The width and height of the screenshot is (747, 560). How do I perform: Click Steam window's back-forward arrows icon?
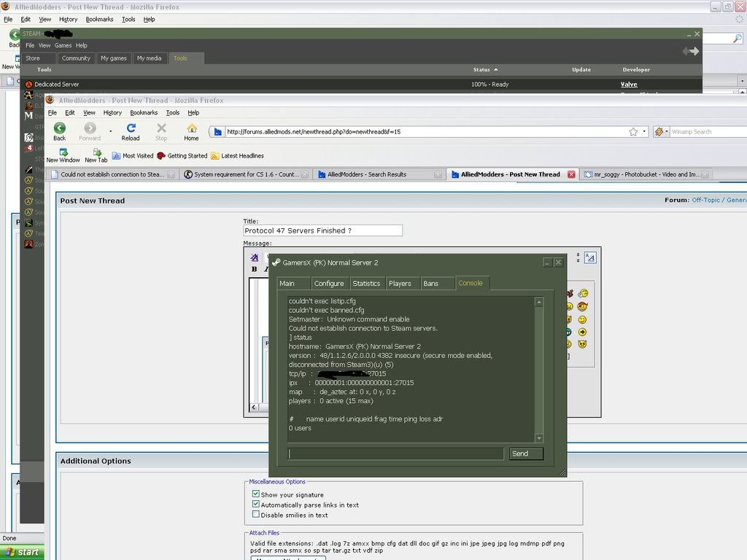tap(691, 51)
